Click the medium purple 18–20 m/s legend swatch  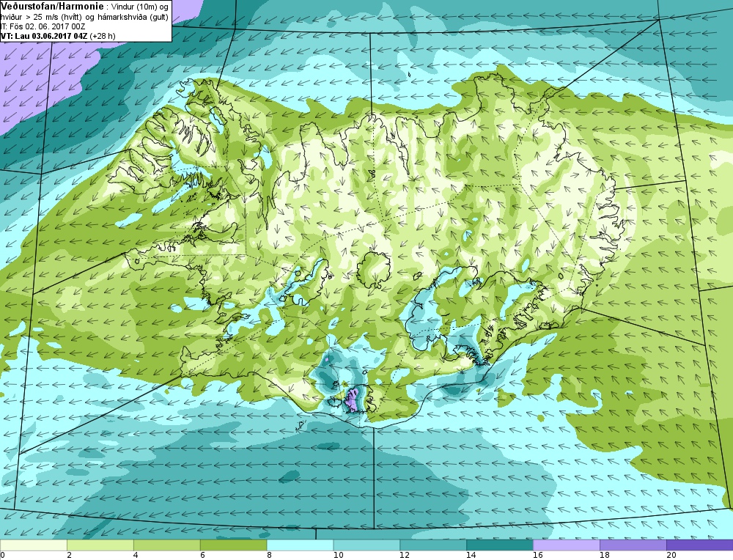[633, 545]
